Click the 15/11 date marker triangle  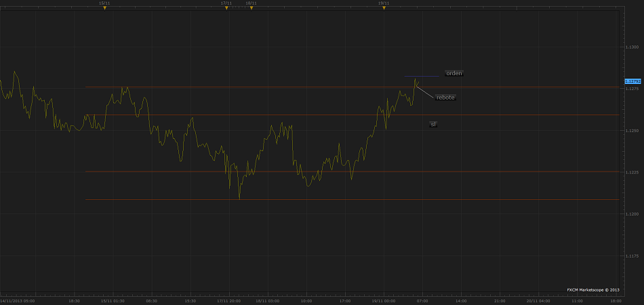(x=104, y=8)
